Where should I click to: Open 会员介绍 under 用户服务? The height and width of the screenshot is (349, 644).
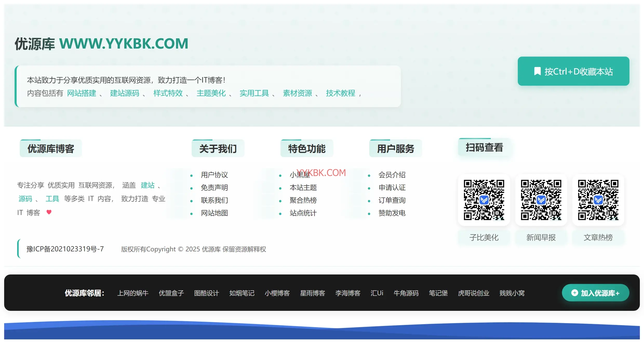click(x=392, y=175)
